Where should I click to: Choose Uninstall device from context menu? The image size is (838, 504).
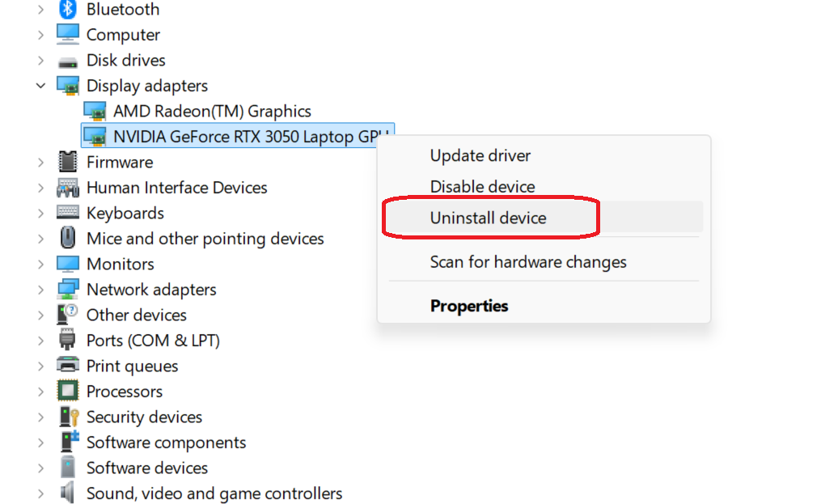[488, 218]
